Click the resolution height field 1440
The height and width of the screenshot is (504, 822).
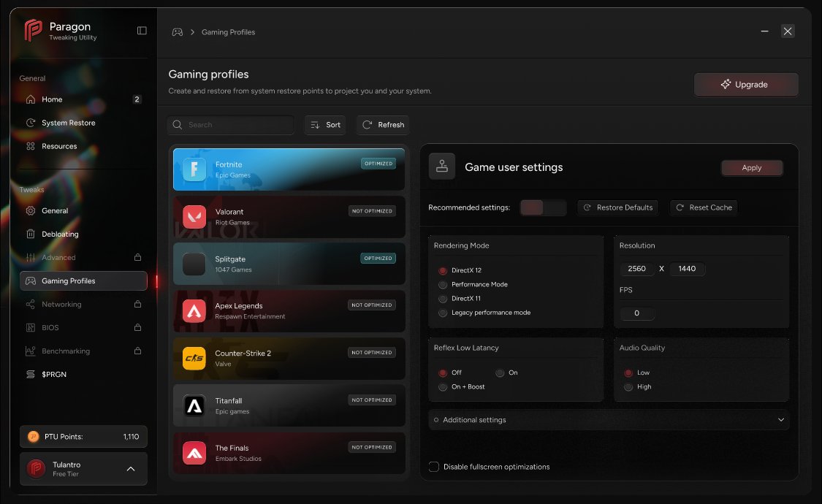tap(688, 269)
